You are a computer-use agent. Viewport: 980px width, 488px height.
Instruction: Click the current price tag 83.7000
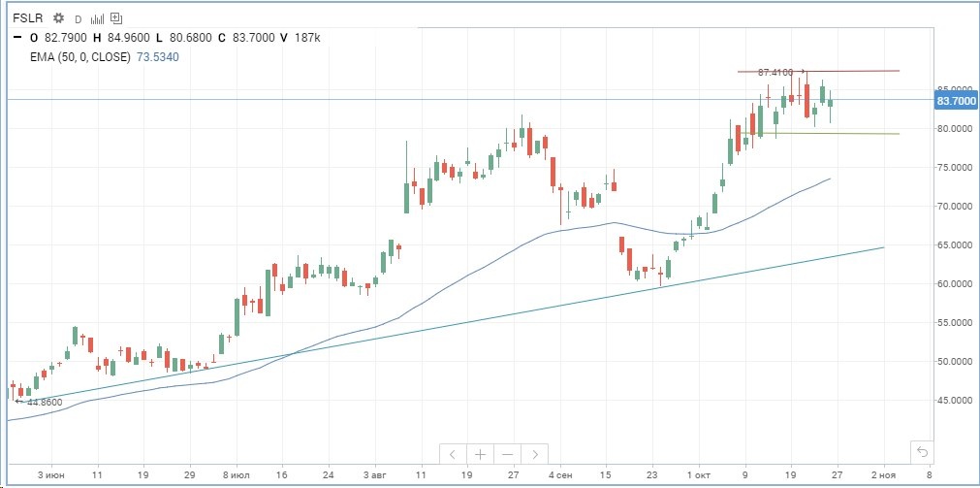956,100
